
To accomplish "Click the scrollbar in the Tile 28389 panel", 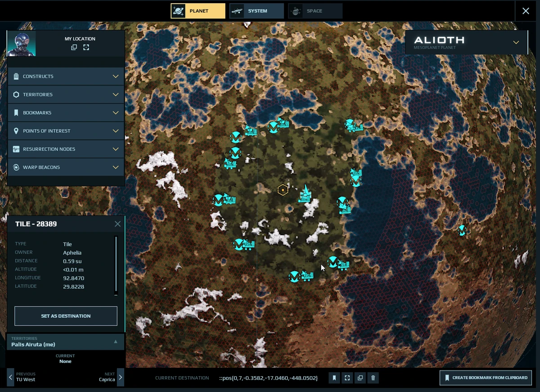I will point(116,261).
